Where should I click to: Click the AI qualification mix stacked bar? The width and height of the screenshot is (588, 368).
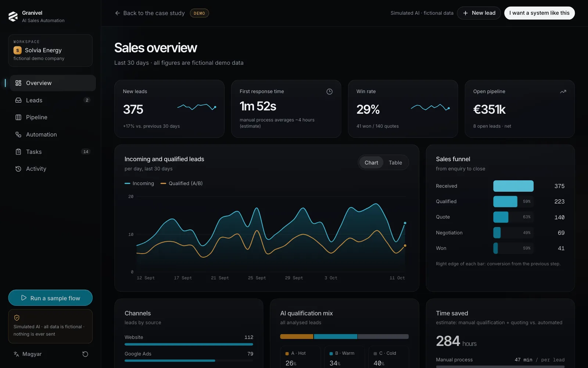click(344, 336)
